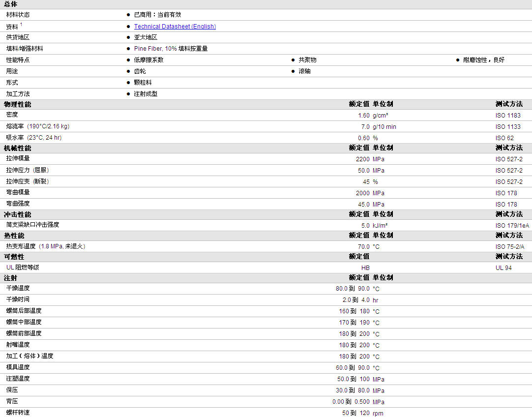Select the g/10 min unit text
The image size is (532, 417).
coord(384,126)
